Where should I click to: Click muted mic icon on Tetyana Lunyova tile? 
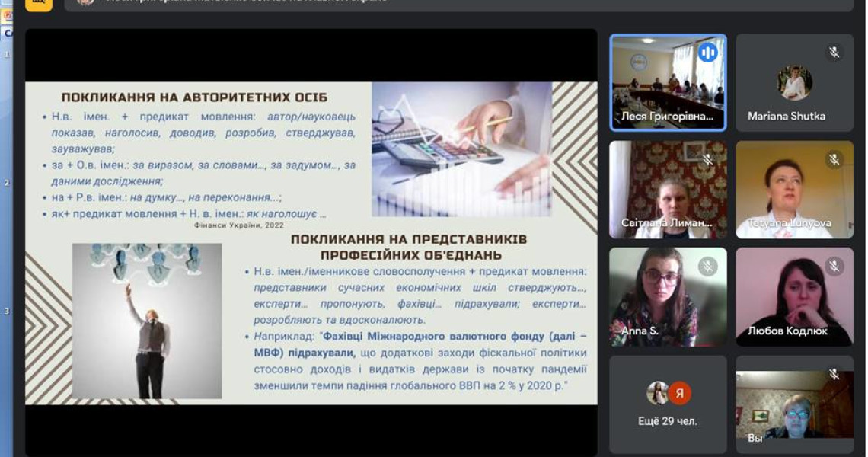[834, 160]
